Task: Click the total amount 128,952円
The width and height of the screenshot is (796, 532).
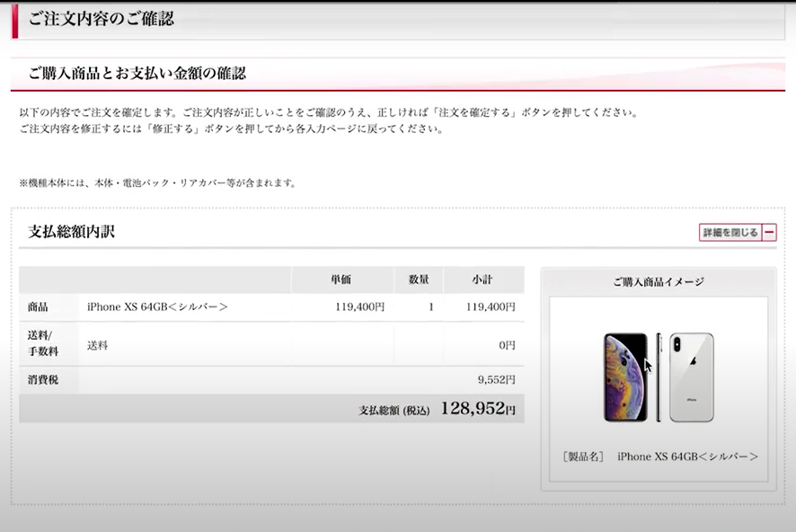Action: pyautogui.click(x=477, y=409)
